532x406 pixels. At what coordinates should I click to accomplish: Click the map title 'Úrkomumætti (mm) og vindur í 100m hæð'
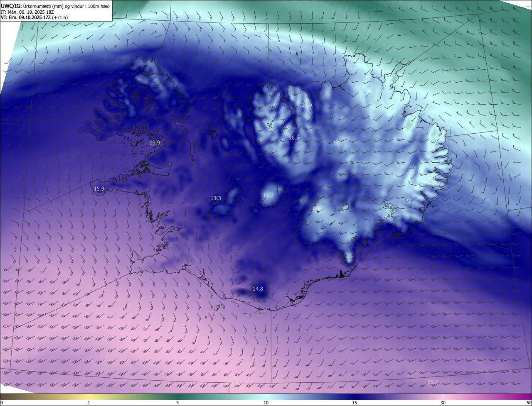66,6
